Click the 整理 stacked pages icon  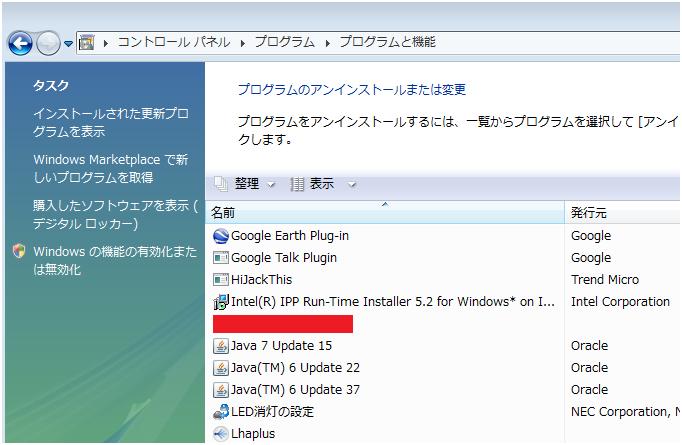[x=221, y=184]
